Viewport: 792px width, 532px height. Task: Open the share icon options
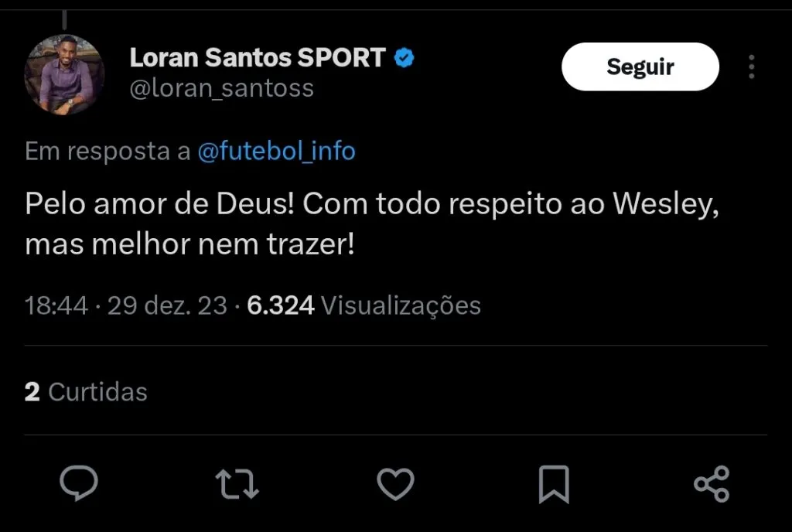[712, 484]
